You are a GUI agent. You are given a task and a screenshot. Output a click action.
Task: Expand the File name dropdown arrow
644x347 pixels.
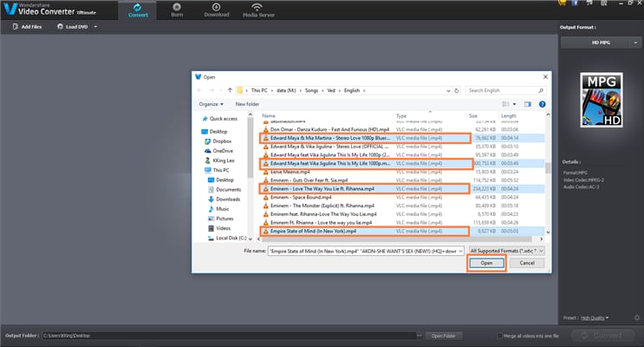click(461, 251)
